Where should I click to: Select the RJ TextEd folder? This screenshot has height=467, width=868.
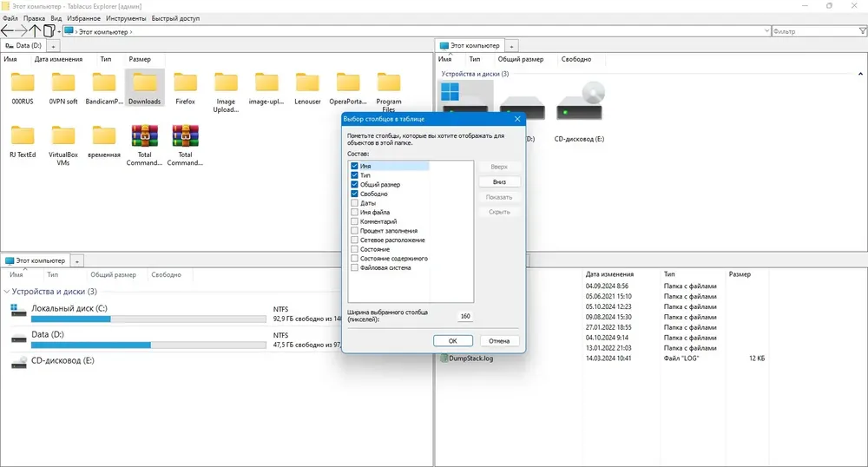(x=23, y=141)
